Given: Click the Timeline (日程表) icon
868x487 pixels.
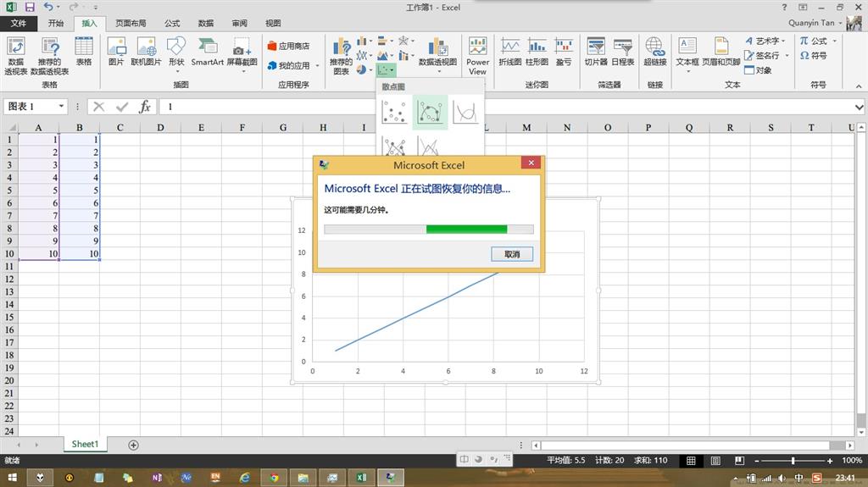Looking at the screenshot, I should (623, 52).
